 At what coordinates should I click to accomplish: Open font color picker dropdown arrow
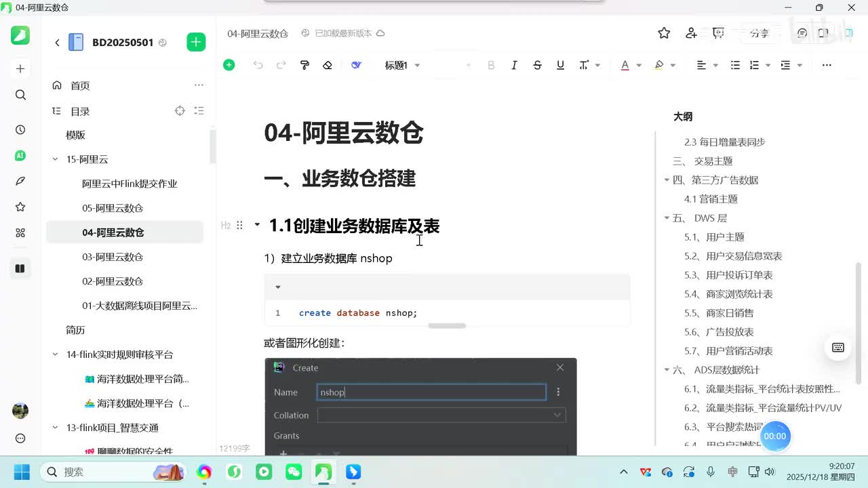tap(639, 65)
